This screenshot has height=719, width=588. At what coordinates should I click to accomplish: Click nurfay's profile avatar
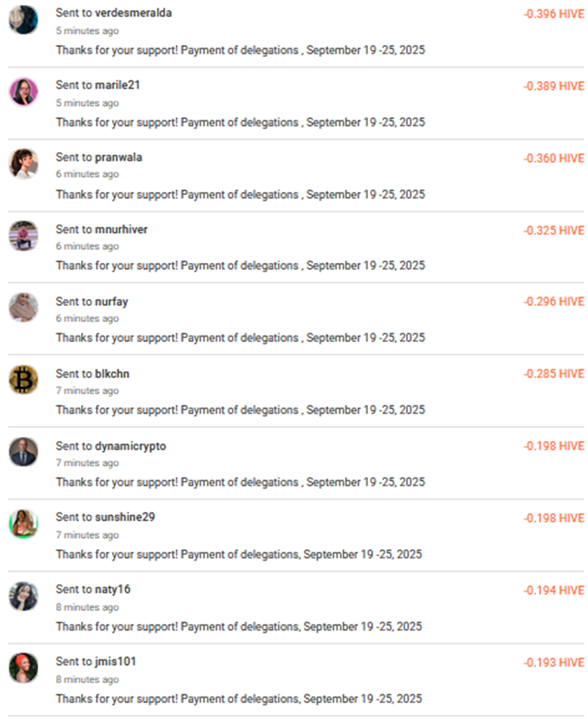point(23,307)
